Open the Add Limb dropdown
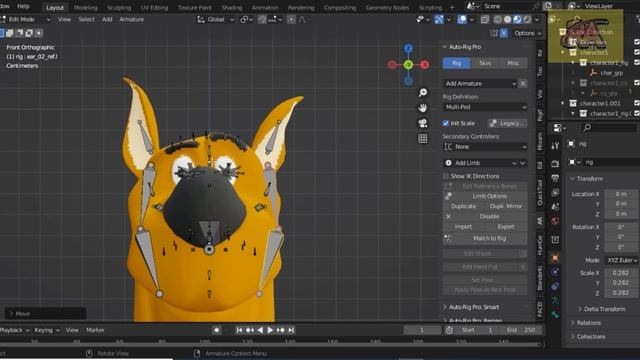This screenshot has height=360, width=640. click(480, 163)
